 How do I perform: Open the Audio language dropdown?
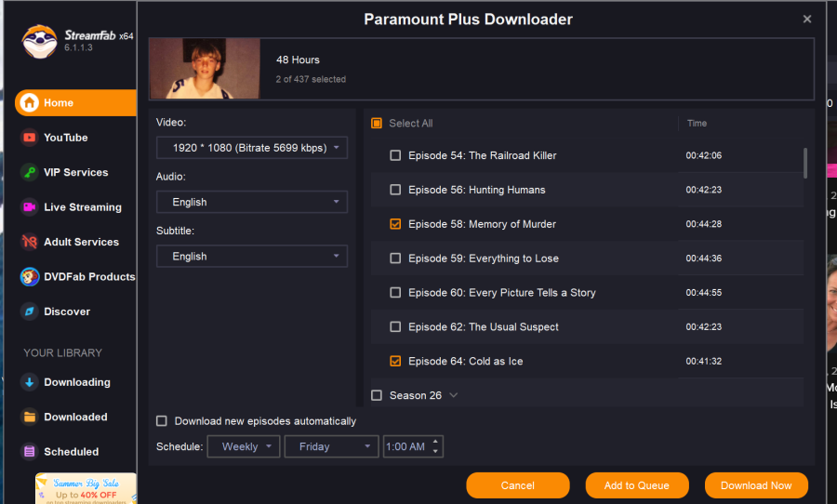pos(252,202)
